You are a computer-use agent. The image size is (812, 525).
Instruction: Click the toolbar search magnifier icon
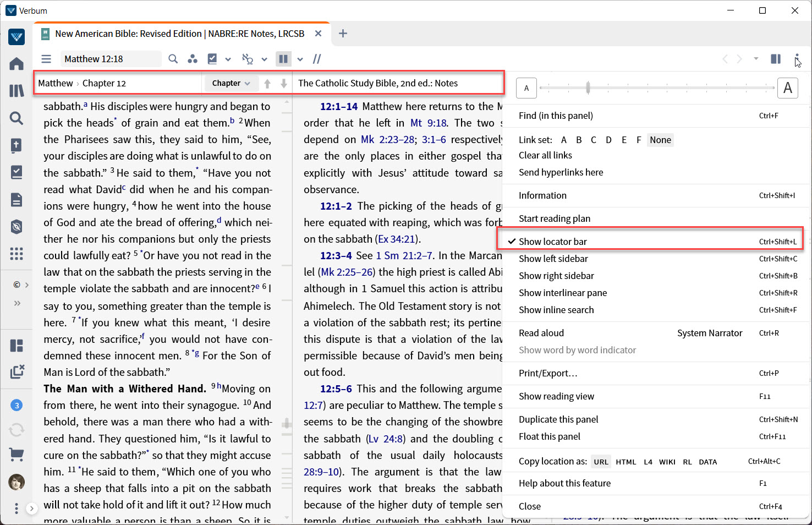click(x=173, y=59)
